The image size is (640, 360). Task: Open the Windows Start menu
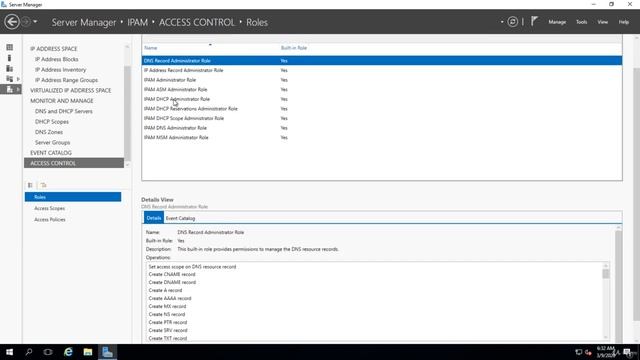[9, 352]
